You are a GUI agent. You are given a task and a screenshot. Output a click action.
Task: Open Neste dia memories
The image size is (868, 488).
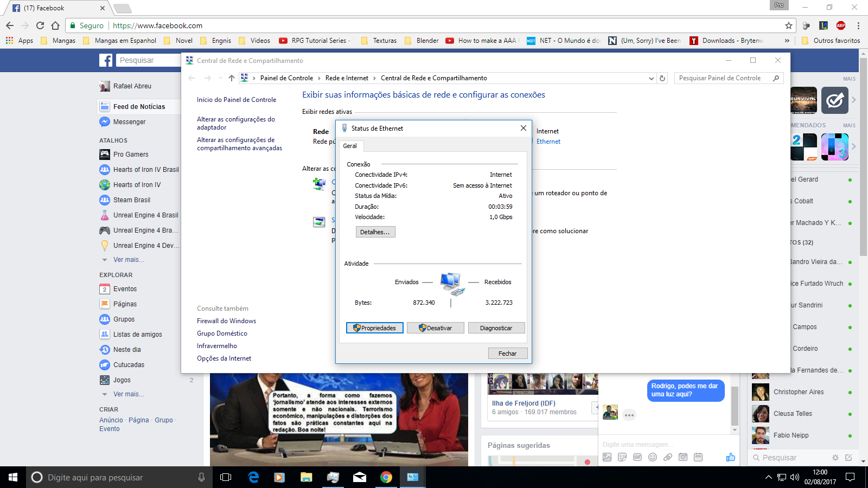(x=127, y=350)
